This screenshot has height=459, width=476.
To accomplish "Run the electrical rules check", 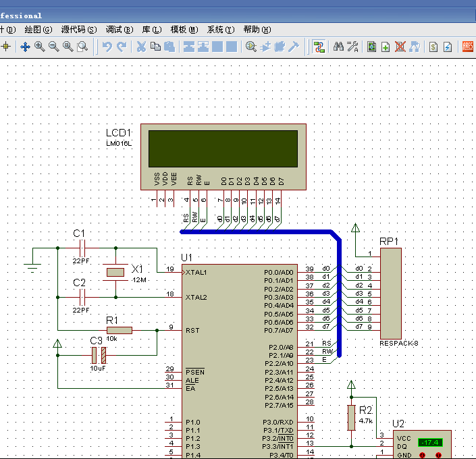I will [448, 47].
